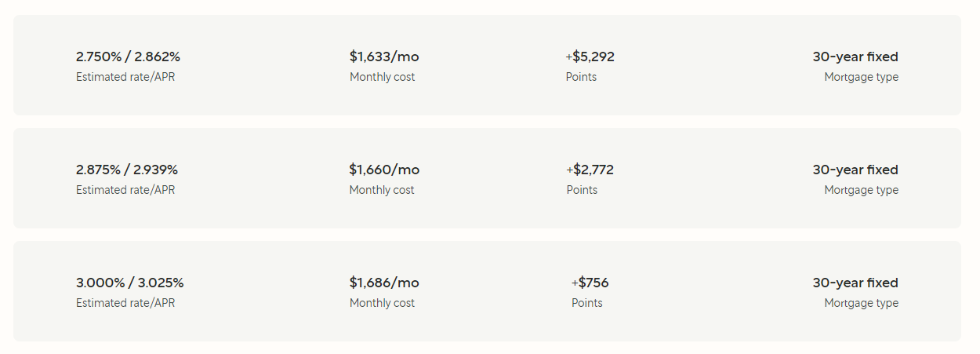Select the 3.000% / 3.025% rate text
This screenshot has height=354, width=980.
pyautogui.click(x=130, y=283)
